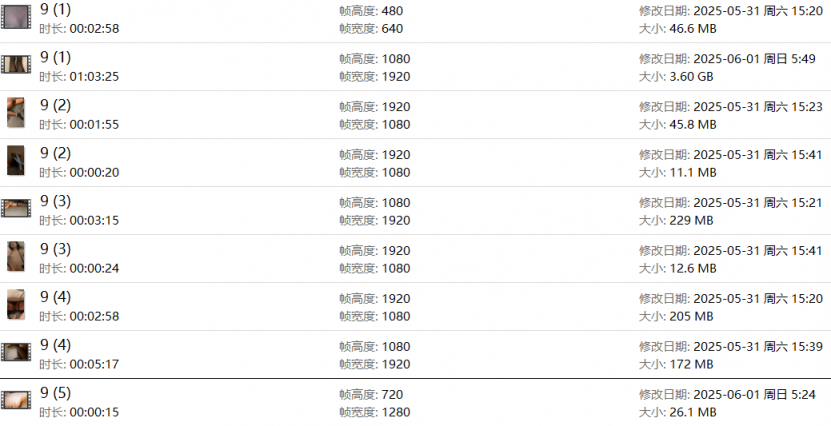Click the file name above duration 01:03:25
This screenshot has height=426, width=831.
click(x=56, y=57)
